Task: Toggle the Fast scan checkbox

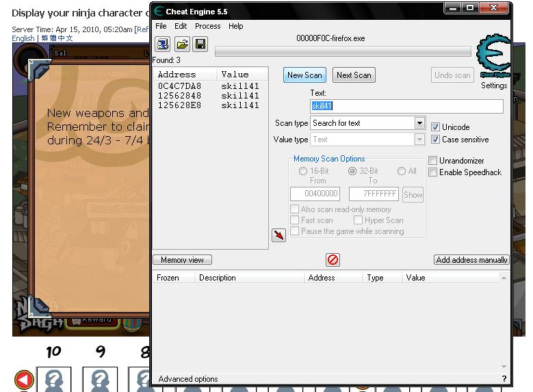Action: point(295,220)
